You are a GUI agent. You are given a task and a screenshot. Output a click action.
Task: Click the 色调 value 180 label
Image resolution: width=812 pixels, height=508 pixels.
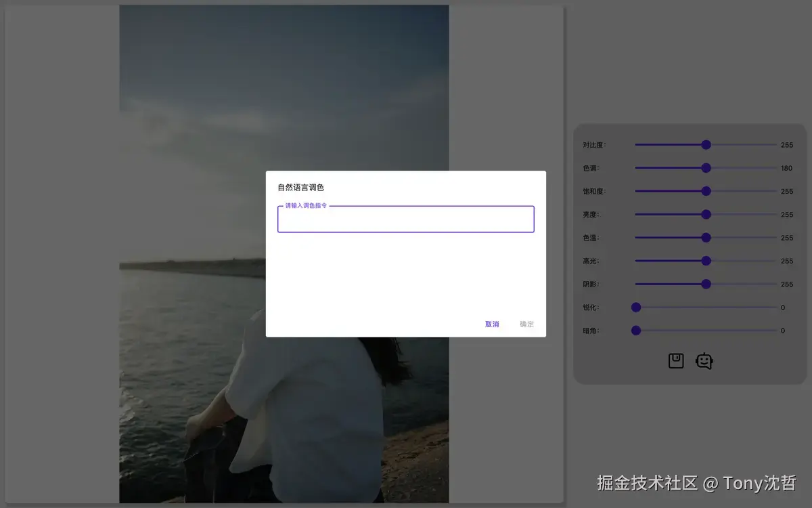(x=787, y=168)
